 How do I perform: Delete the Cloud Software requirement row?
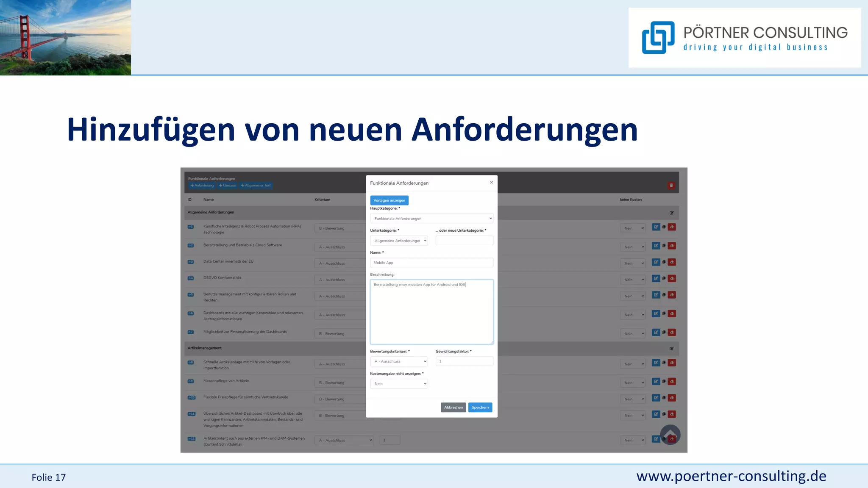click(x=672, y=246)
